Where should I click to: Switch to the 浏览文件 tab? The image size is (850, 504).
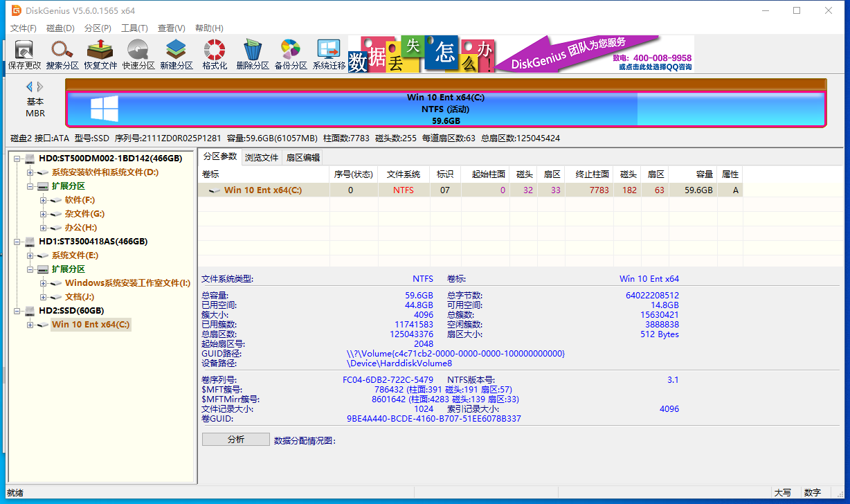pyautogui.click(x=262, y=157)
